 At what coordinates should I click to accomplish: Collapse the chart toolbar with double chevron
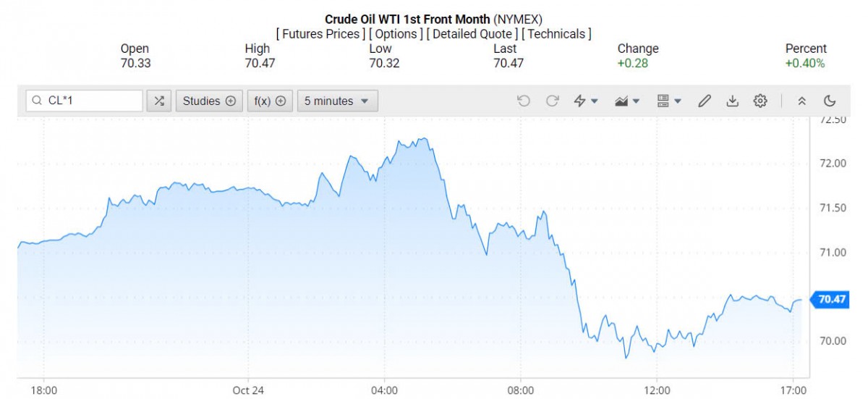point(801,101)
